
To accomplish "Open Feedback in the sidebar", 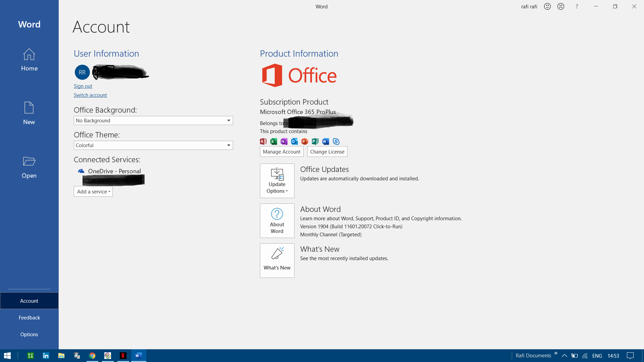I will click(29, 318).
